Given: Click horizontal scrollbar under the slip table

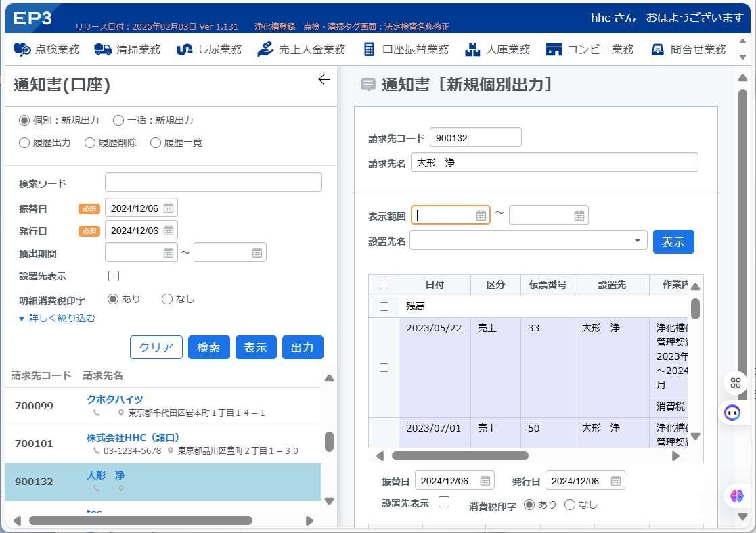Looking at the screenshot, I should tap(460, 455).
